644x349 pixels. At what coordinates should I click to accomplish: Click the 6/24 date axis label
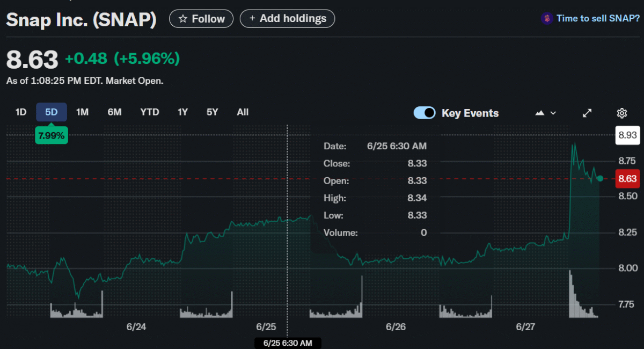pos(137,326)
